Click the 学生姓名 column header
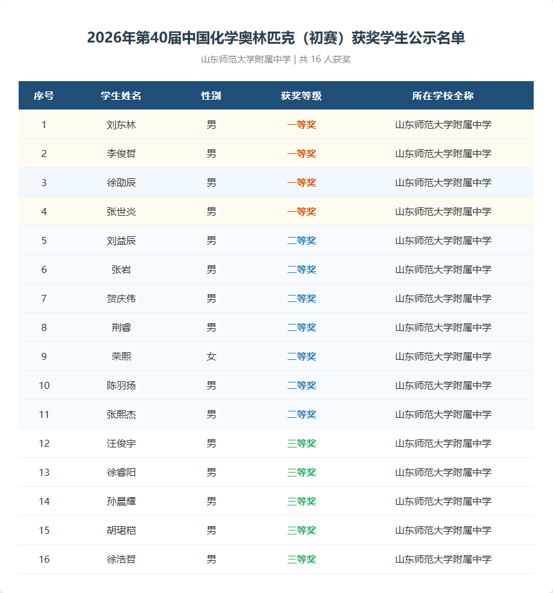Screen dimensions: 553x593 (x=121, y=96)
